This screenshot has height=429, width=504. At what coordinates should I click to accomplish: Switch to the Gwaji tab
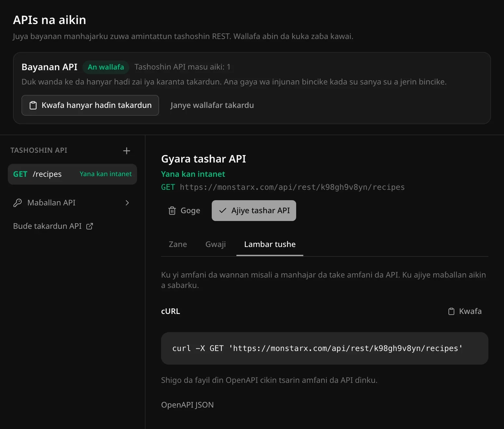pyautogui.click(x=216, y=244)
